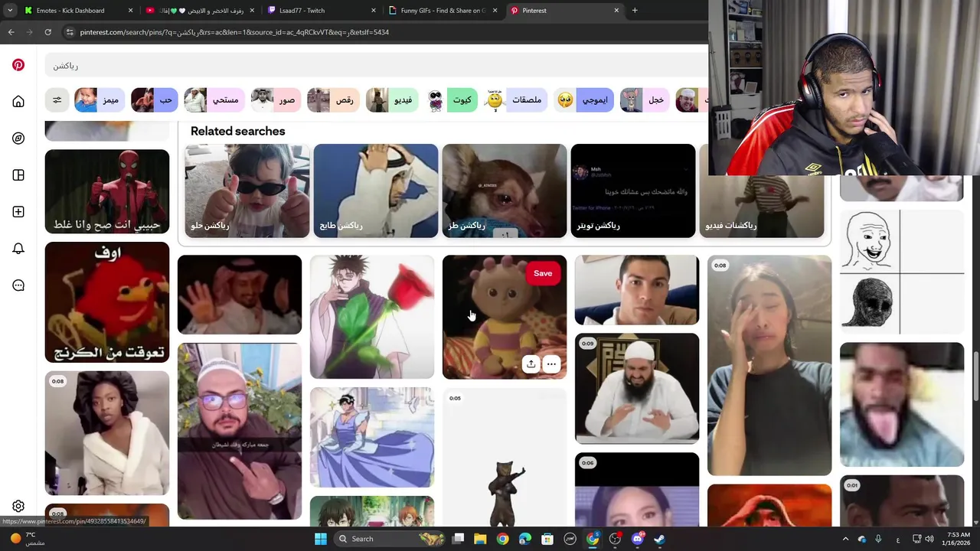Open related search رياكشن طايح
980x551 pixels.
click(x=376, y=191)
